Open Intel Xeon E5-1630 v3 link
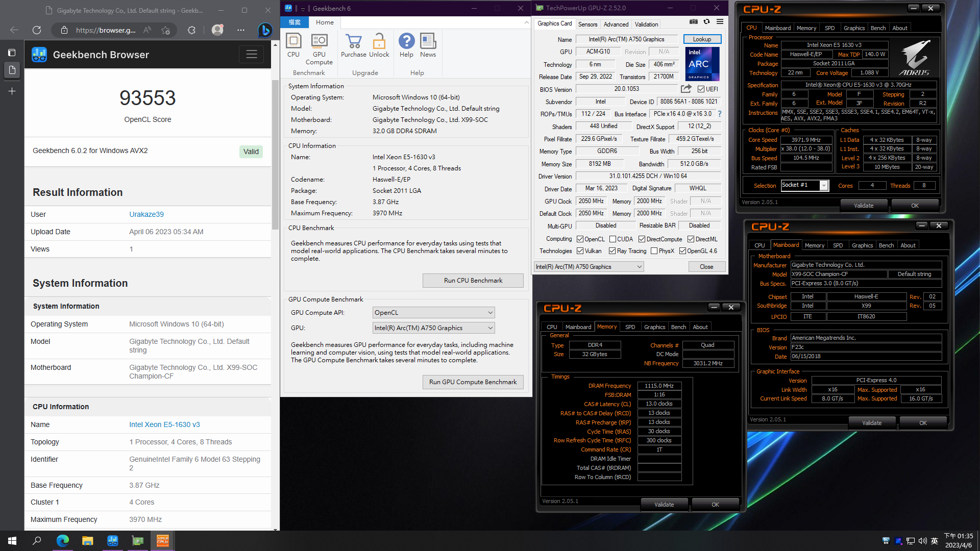980x551 pixels. click(x=164, y=424)
